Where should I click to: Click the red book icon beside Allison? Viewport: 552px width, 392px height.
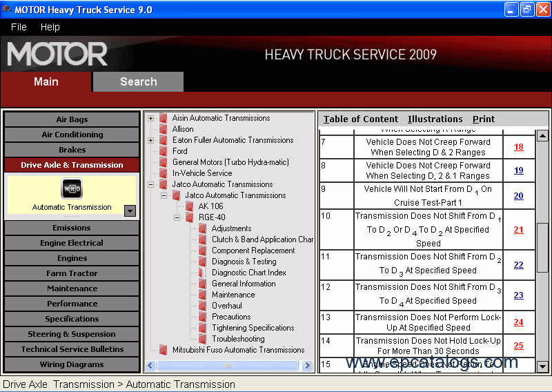tap(164, 129)
